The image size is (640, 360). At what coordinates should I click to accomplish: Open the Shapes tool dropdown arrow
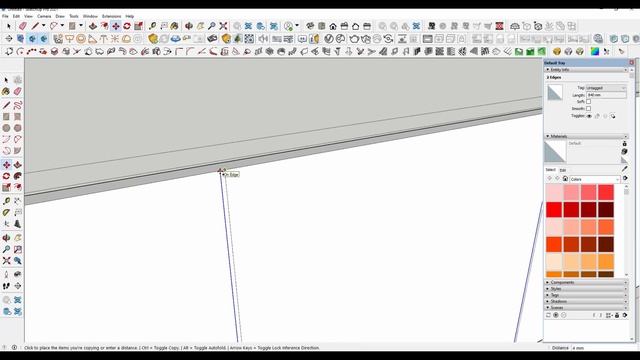point(81,26)
